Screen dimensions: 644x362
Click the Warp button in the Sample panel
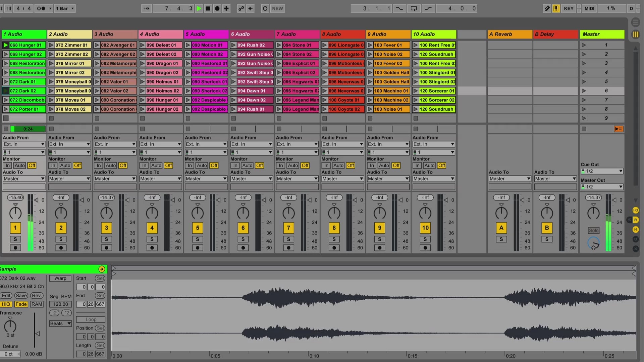coord(60,278)
